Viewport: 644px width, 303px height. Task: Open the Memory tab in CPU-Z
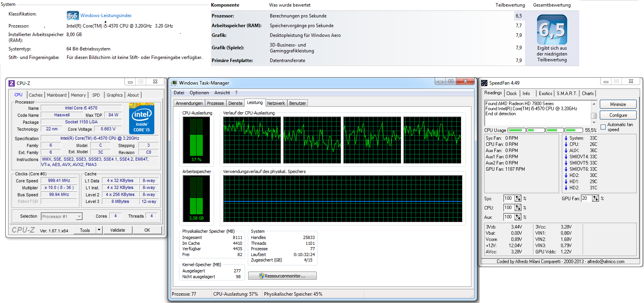pyautogui.click(x=78, y=95)
